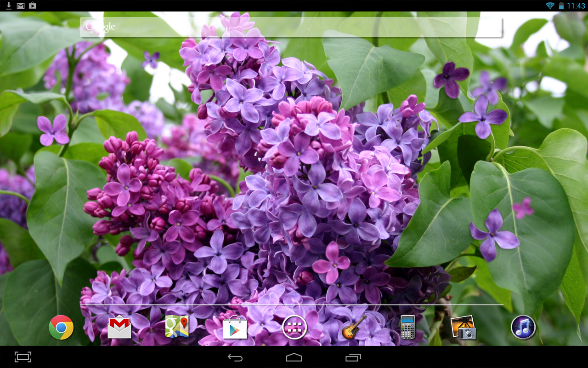Tap the home navigation button
Screen dimensions: 588x368
click(294, 357)
